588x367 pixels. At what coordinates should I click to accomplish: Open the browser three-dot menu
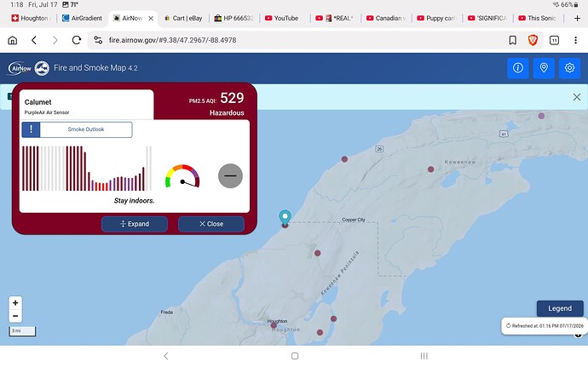(575, 40)
